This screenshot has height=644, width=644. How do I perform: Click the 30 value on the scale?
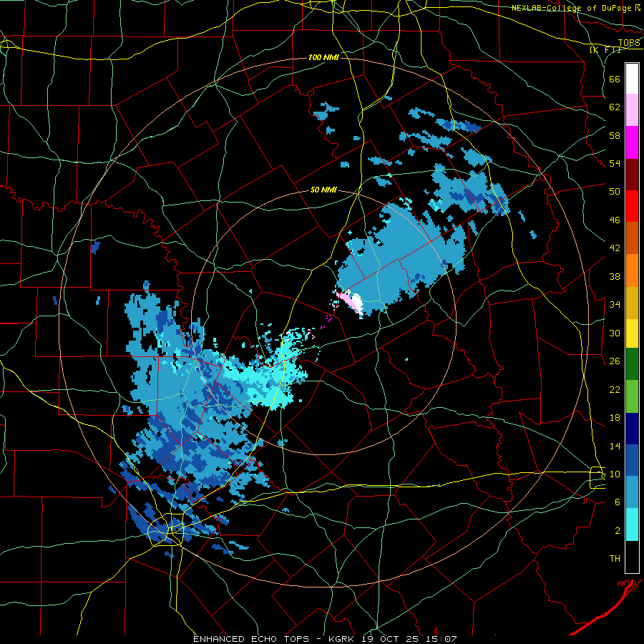click(x=615, y=333)
